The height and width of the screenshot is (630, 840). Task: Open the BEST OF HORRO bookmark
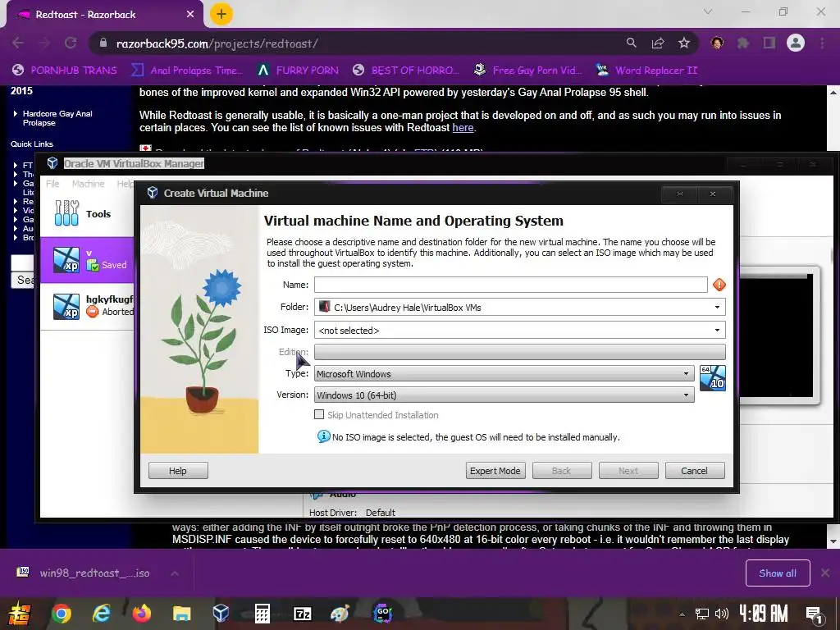[407, 71]
